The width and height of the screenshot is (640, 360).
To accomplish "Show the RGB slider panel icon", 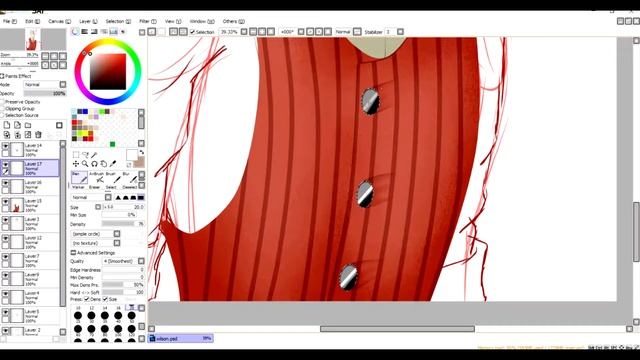I will click(85, 32).
